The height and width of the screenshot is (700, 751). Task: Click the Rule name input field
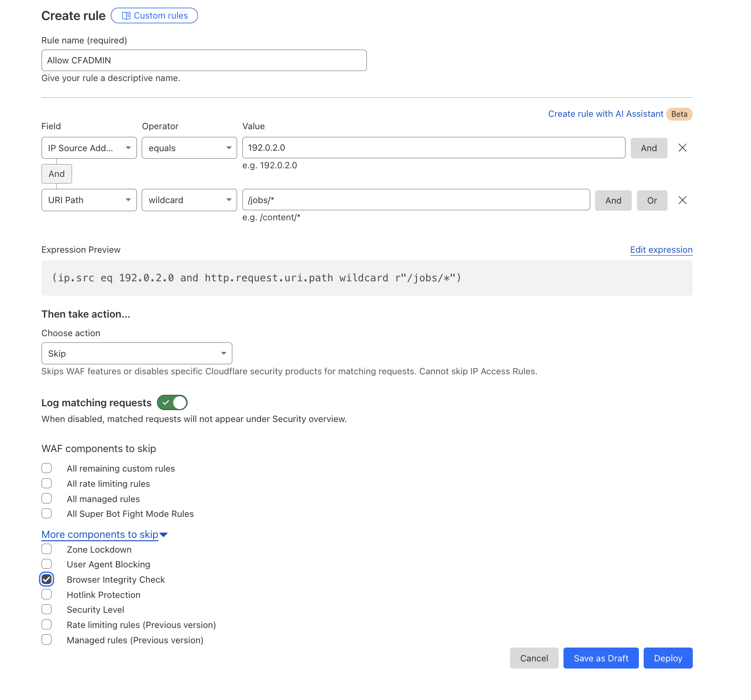204,61
